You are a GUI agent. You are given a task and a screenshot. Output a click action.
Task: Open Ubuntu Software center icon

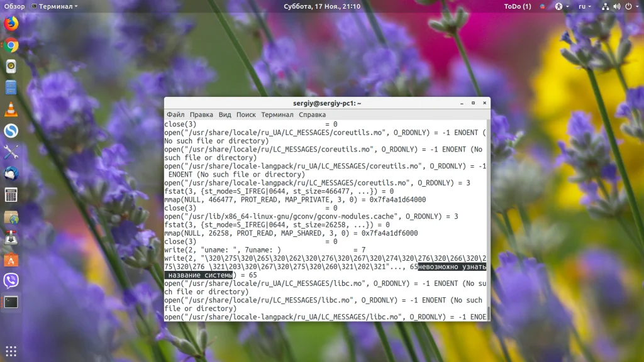(11, 260)
